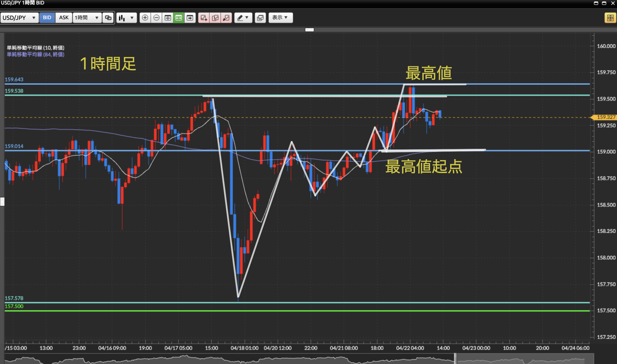Viewport: 617px width, 364px height.
Task: Expand the candlestick chart type dropdown
Action: pyautogui.click(x=127, y=18)
